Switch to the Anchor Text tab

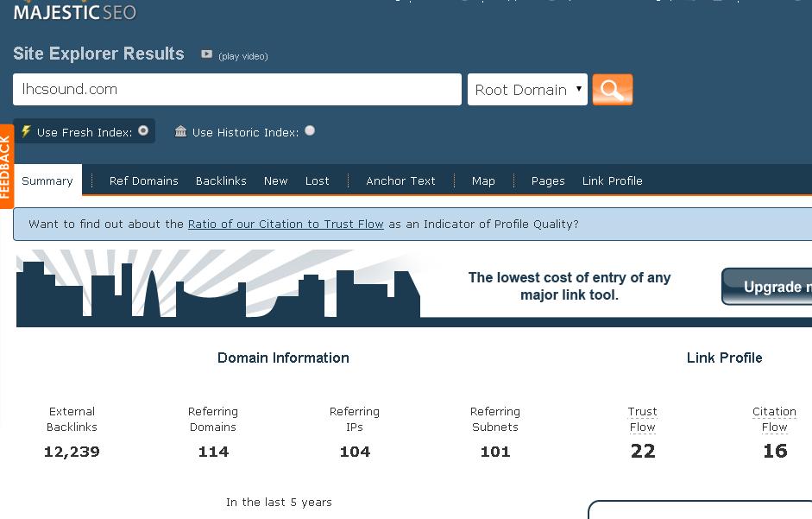click(x=400, y=180)
